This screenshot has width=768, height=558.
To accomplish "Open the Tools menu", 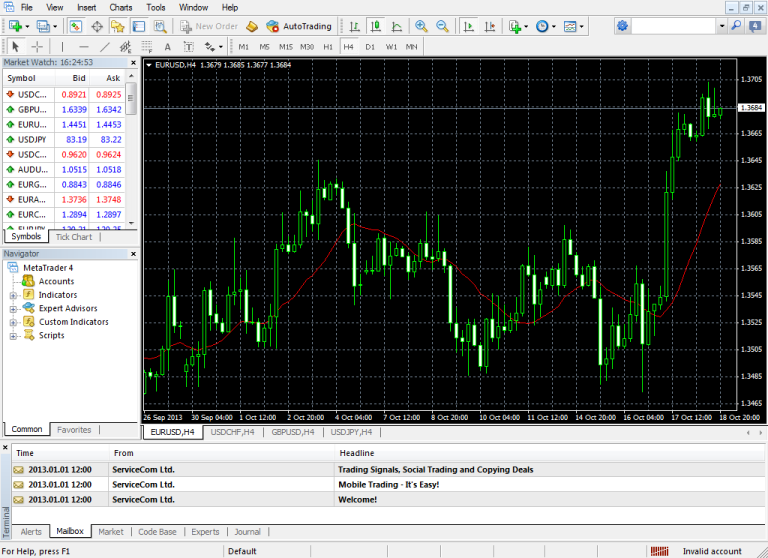I will [156, 7].
